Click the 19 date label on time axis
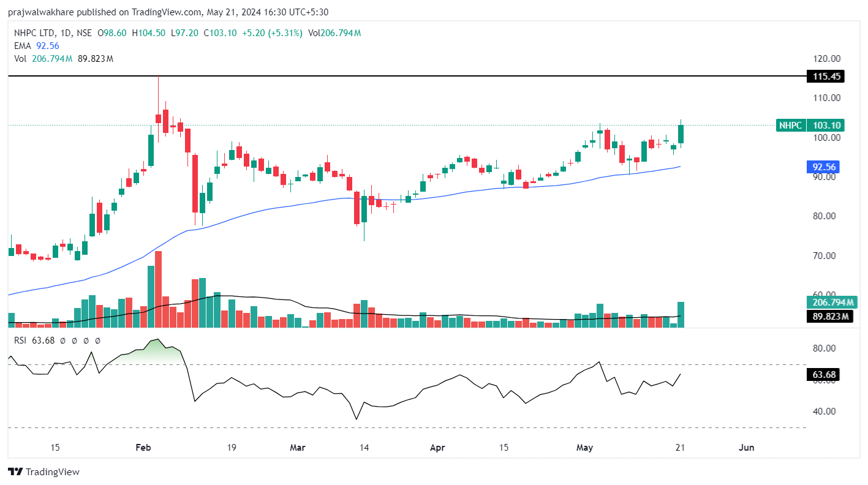Screen dimensions: 868x485 coord(232,448)
